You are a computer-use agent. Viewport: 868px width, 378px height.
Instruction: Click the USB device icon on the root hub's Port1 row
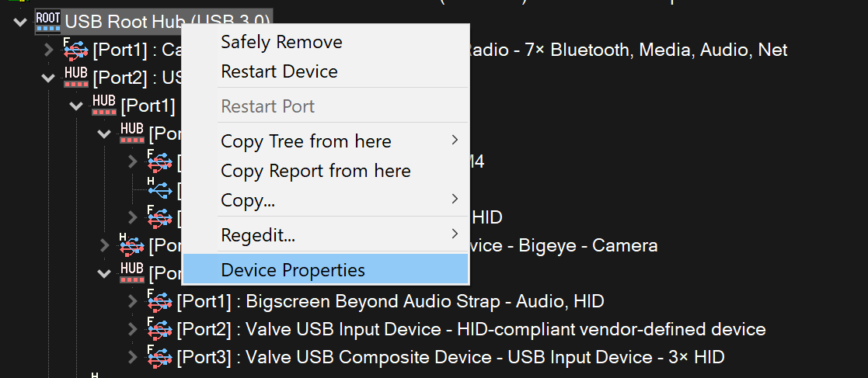[76, 50]
